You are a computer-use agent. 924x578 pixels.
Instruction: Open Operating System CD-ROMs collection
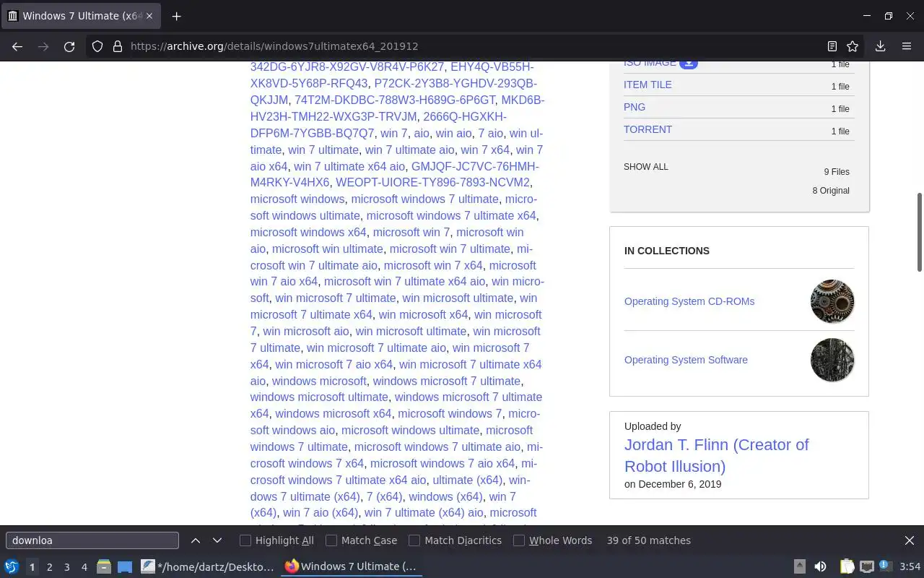click(x=689, y=301)
